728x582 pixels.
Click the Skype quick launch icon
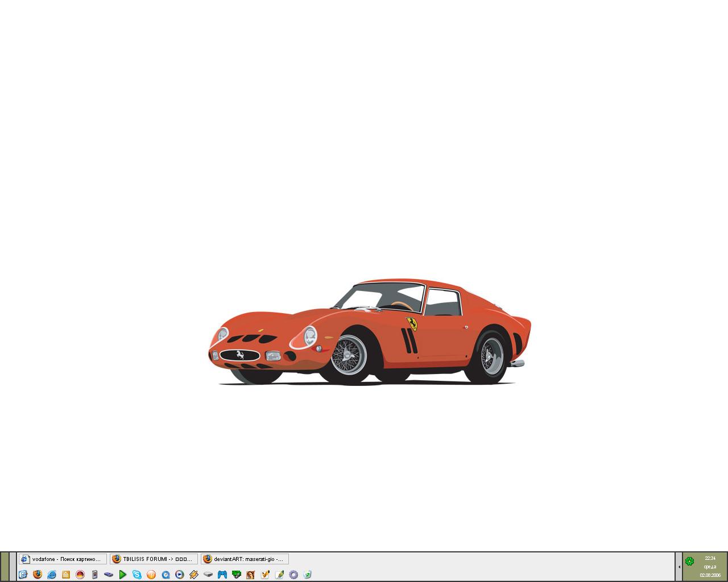[137, 575]
